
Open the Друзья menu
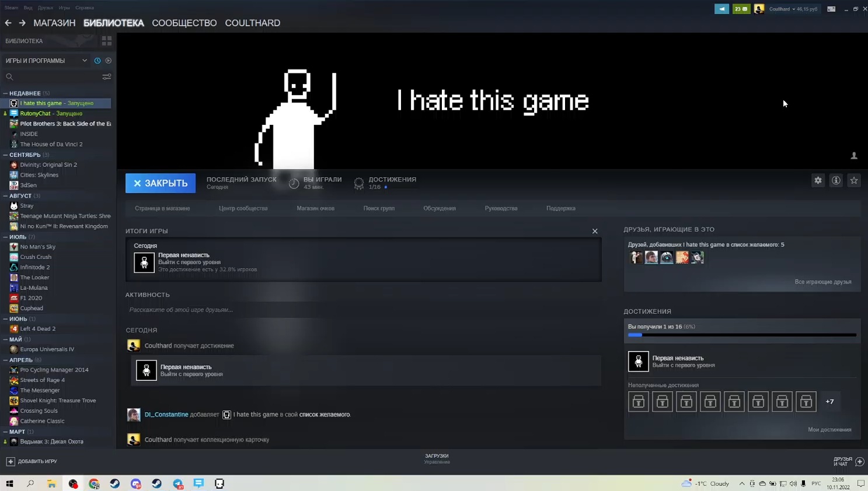(45, 8)
